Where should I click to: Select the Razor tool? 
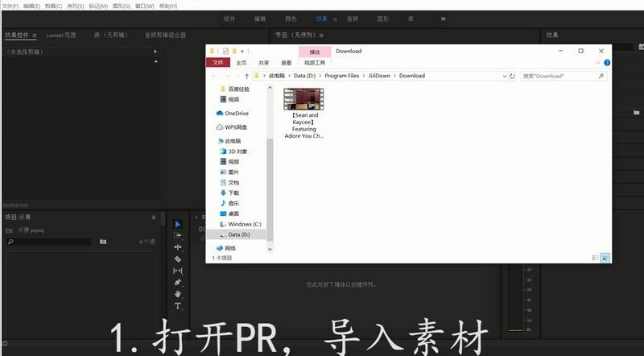[x=178, y=259]
